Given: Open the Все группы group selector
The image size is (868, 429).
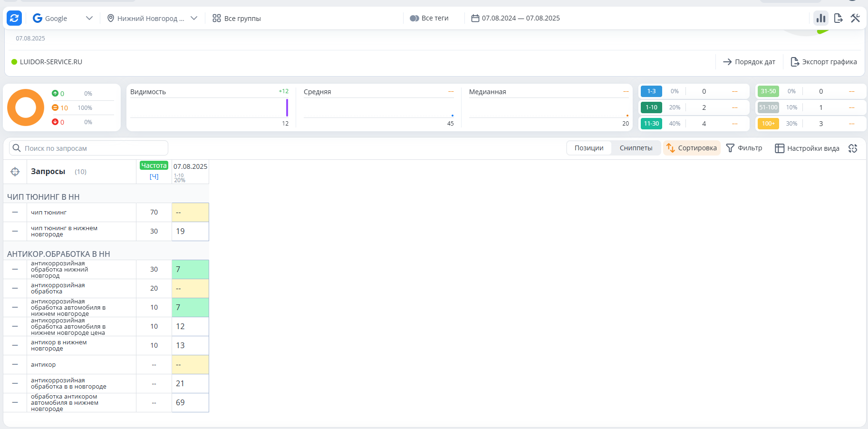Looking at the screenshot, I should 236,18.
